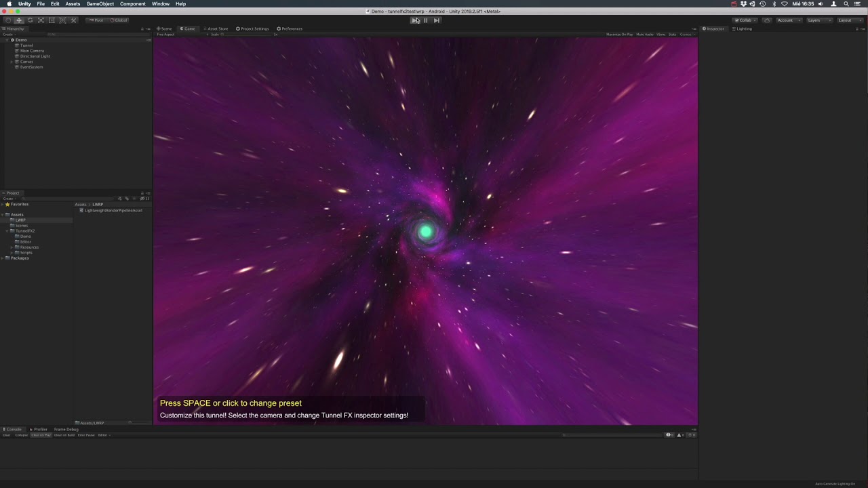Screen dimensions: 868x488
Task: Select Directional Light in Hierarchy
Action: point(35,56)
